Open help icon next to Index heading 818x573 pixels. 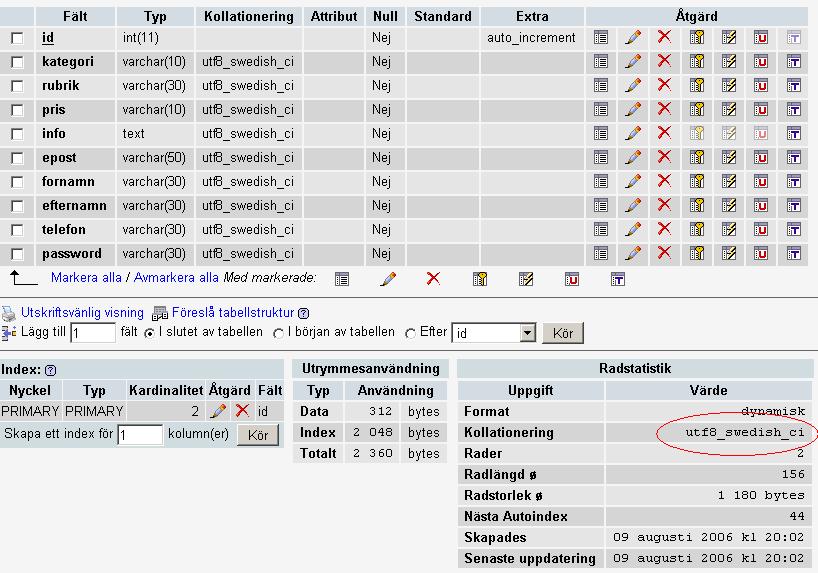[51, 371]
